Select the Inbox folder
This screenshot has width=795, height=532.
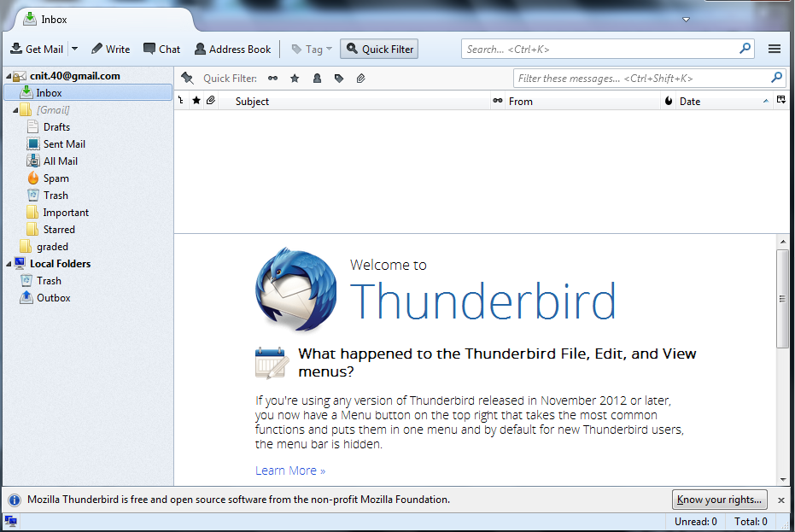pos(88,93)
